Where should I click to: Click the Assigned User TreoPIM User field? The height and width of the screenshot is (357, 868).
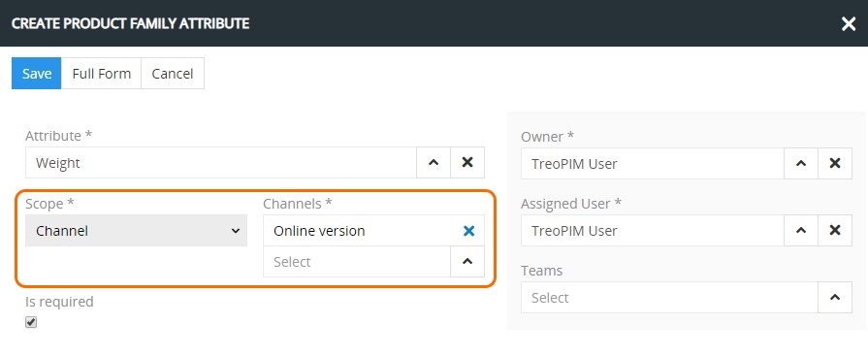pos(653,230)
